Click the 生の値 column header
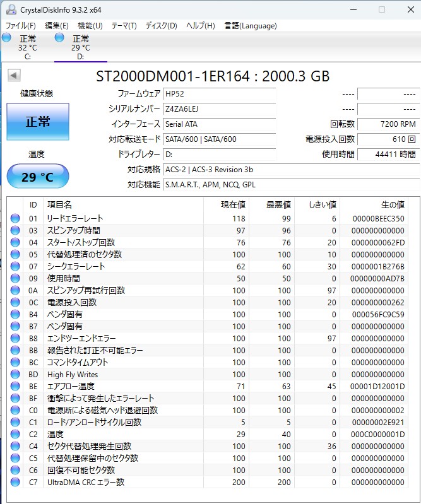Viewport: 421px width, 504px height. click(x=374, y=204)
